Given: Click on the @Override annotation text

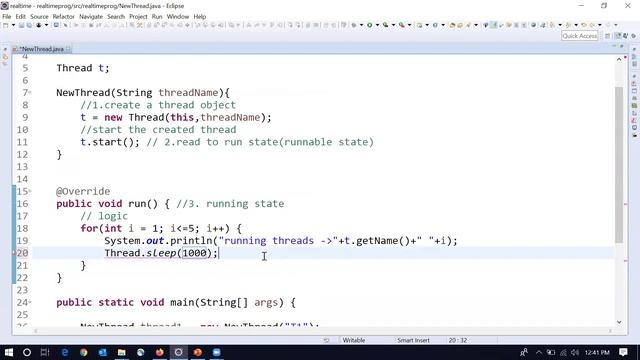Looking at the screenshot, I should pyautogui.click(x=83, y=191).
